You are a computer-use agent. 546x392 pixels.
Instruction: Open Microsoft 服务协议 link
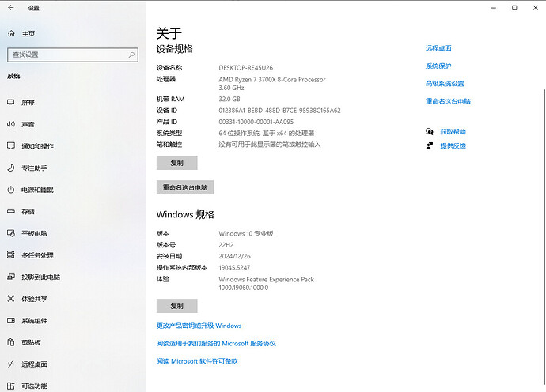click(216, 344)
